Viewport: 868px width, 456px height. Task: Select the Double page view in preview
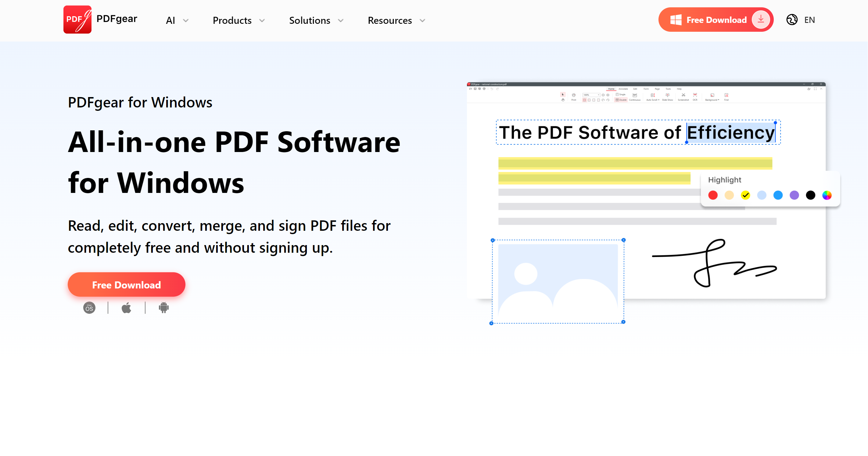pyautogui.click(x=621, y=100)
